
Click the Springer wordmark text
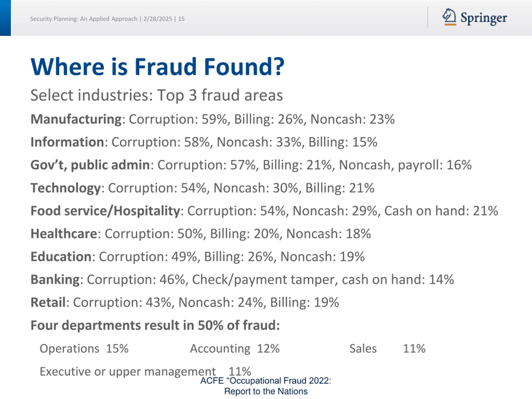pos(484,18)
